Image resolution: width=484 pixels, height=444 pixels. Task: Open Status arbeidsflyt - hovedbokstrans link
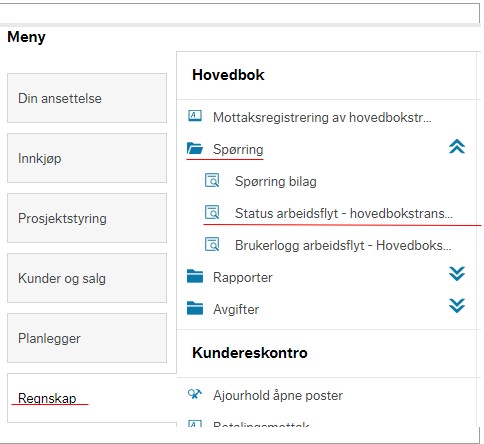344,213
